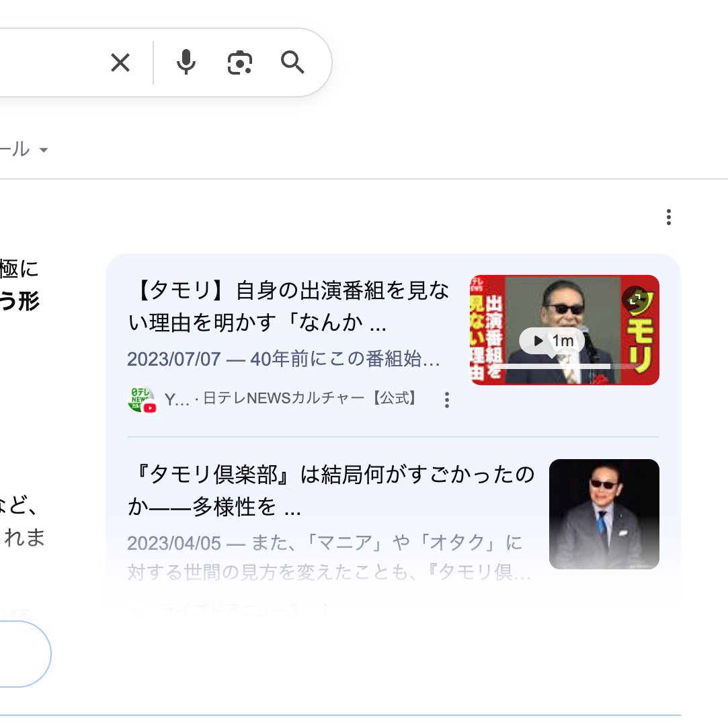Viewport: 728px width, 728px height.
Task: Play the 1m video preview
Action: pos(553,341)
